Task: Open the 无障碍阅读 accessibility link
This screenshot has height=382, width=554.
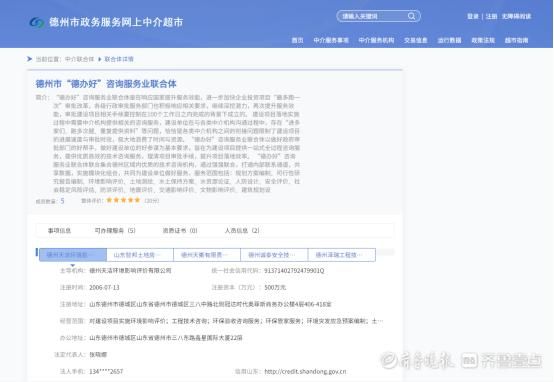Action: (x=516, y=16)
